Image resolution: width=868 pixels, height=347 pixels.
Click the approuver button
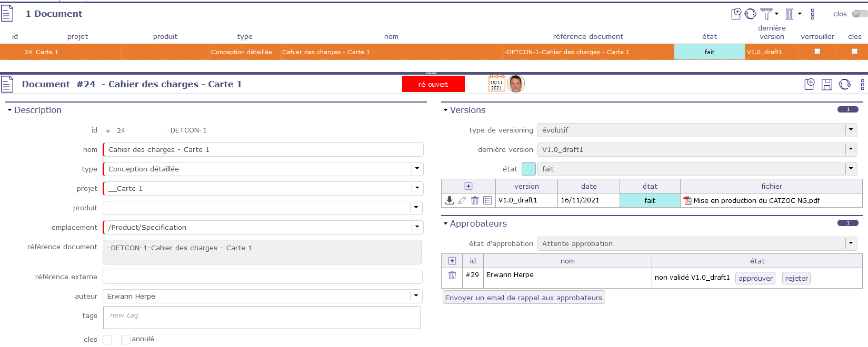[755, 278]
